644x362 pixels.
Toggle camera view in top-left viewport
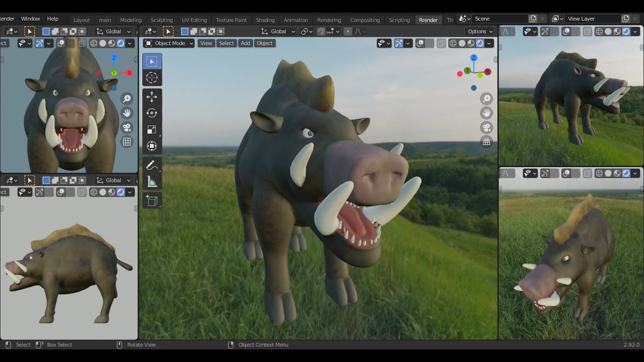(x=127, y=127)
